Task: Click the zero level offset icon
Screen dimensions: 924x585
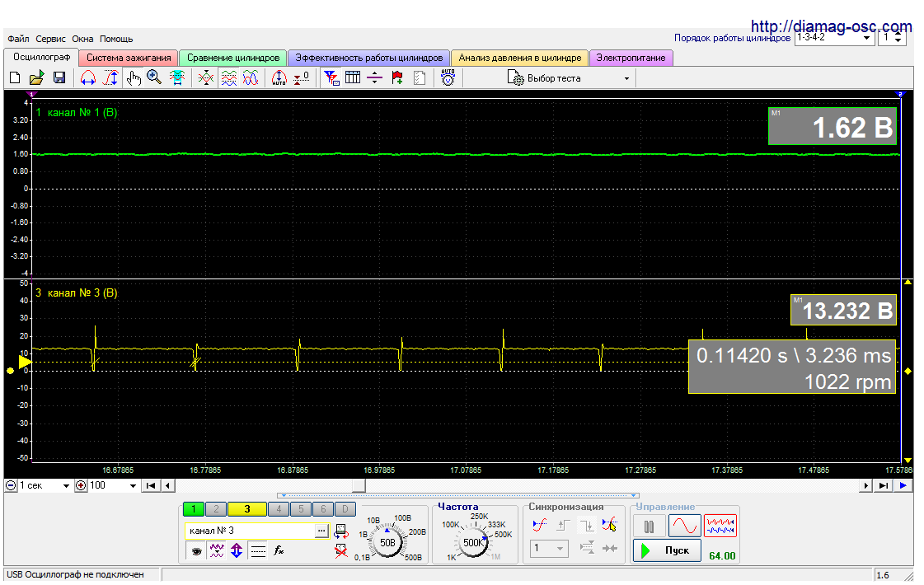Action: click(302, 77)
